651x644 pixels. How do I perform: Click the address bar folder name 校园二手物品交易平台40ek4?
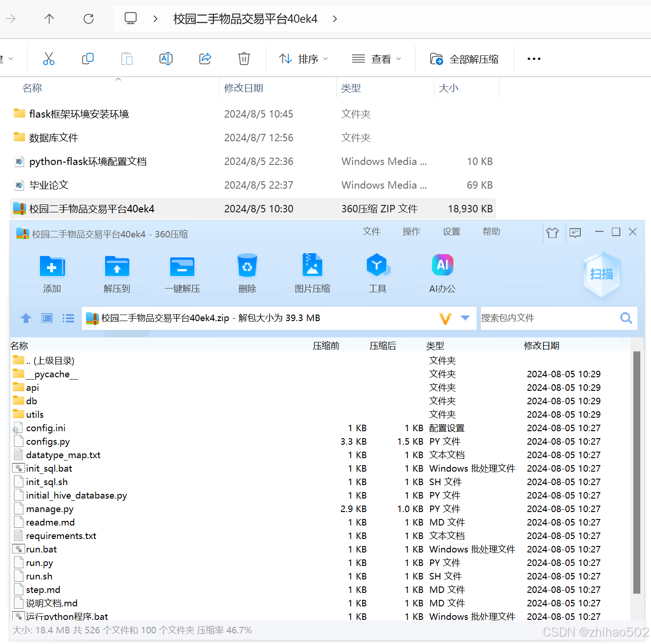(x=245, y=19)
